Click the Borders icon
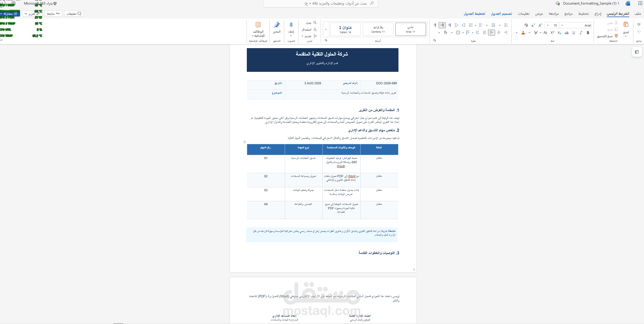 click(458, 33)
